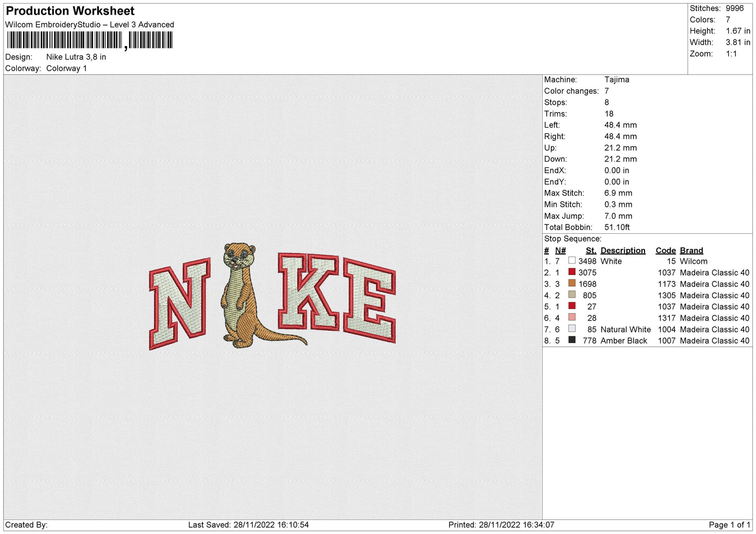Click the St. column header

(591, 251)
